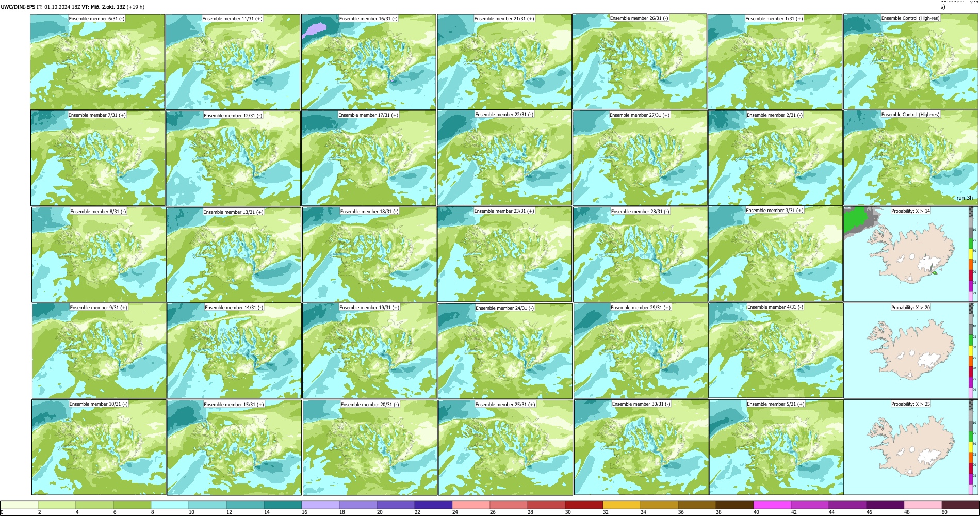Open the Ensemble member 17/31 (+) panel
The width and height of the screenshot is (980, 516).
pyautogui.click(x=369, y=158)
